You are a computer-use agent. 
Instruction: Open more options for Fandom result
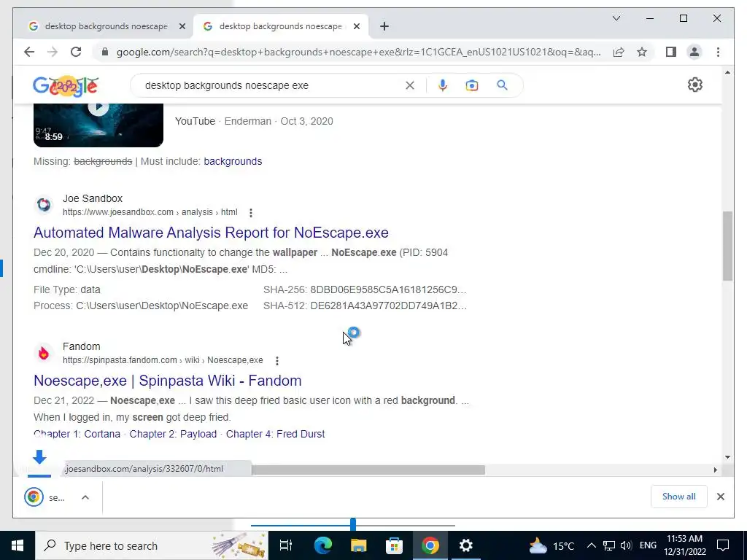coord(276,360)
